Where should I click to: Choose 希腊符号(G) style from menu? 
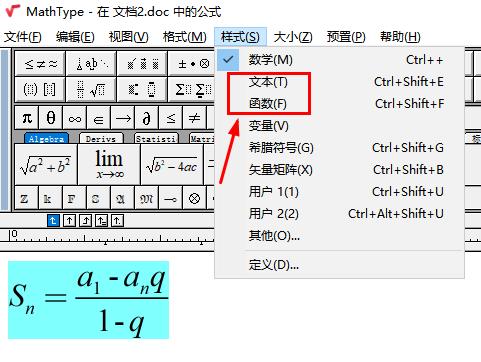pos(340,148)
